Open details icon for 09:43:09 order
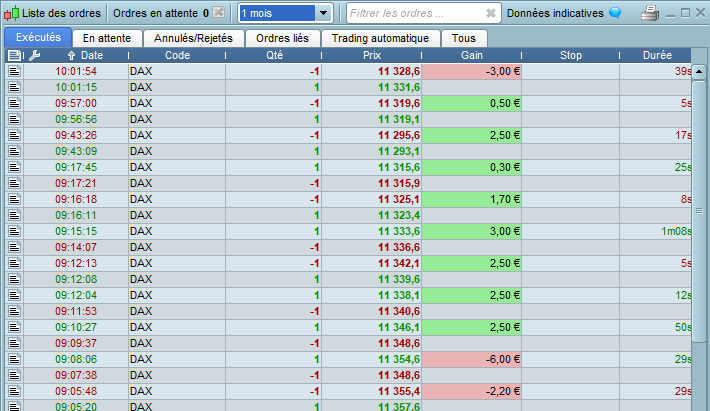The width and height of the screenshot is (710, 411). [14, 151]
